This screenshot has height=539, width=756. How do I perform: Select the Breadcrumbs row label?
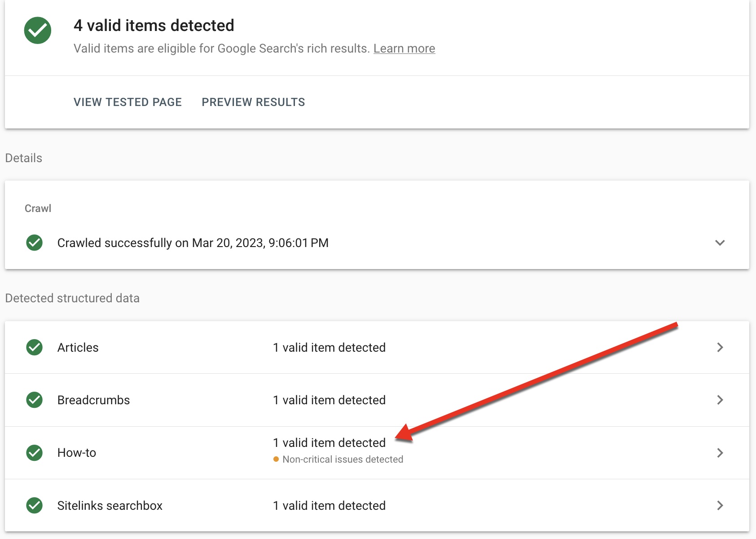93,400
